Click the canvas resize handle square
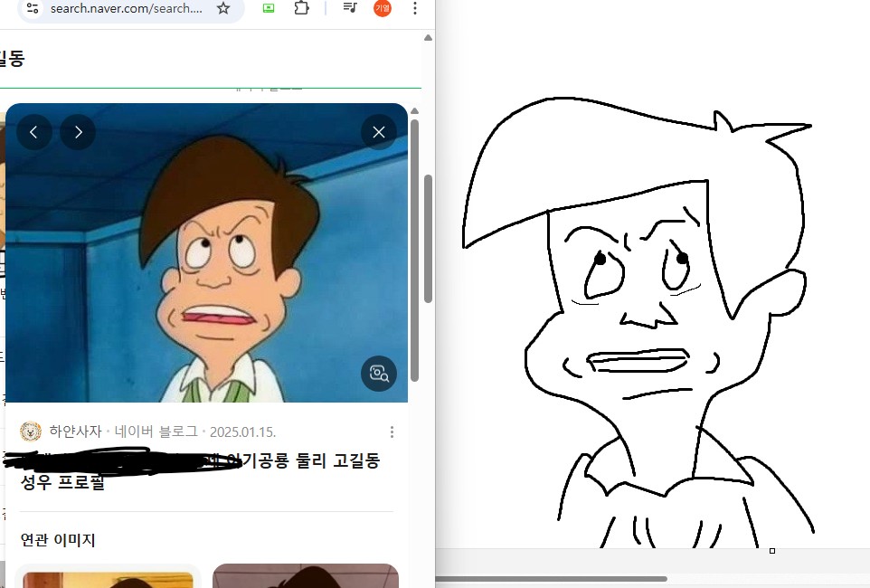Screen dimensions: 870x588 (x=771, y=551)
